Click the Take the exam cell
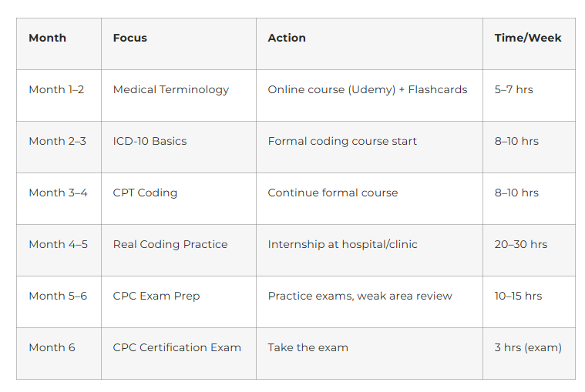Image resolution: width=585 pixels, height=392 pixels. tap(308, 347)
